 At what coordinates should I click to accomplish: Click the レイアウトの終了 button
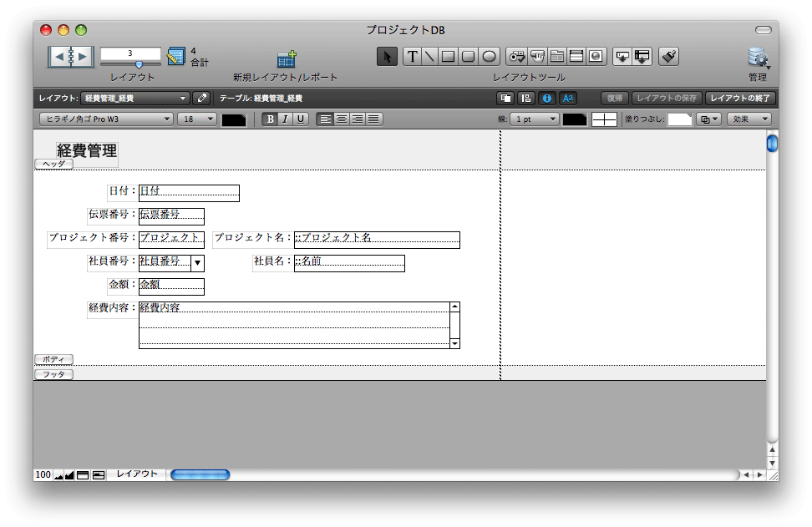coord(740,98)
